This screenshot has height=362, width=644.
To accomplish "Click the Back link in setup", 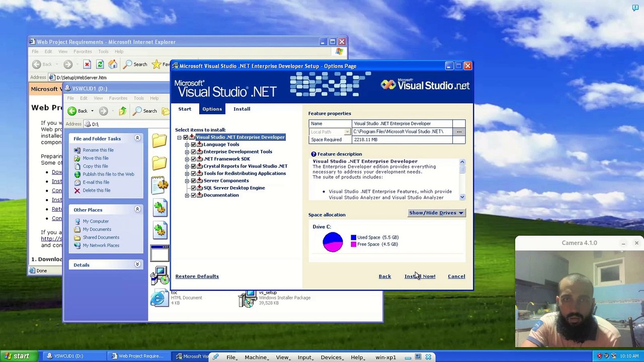I will coord(385,277).
